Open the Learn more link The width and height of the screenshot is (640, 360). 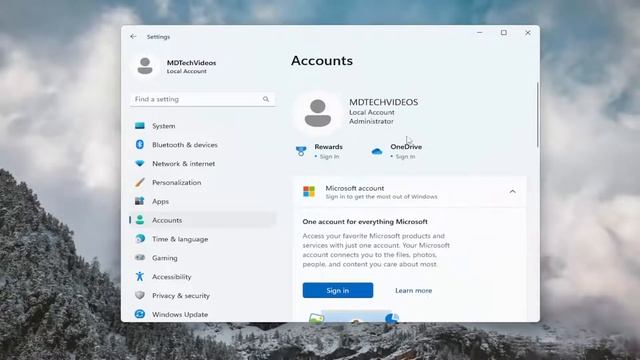[413, 290]
